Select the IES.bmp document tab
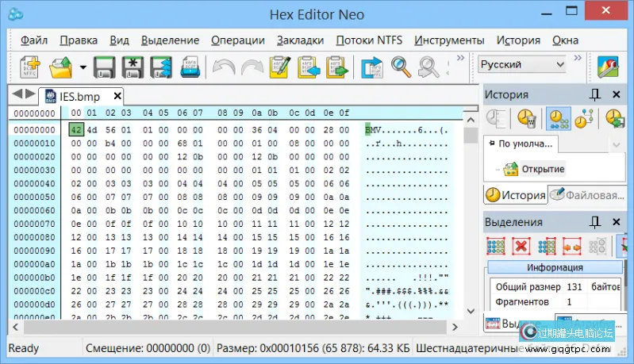634x364 pixels. [79, 97]
